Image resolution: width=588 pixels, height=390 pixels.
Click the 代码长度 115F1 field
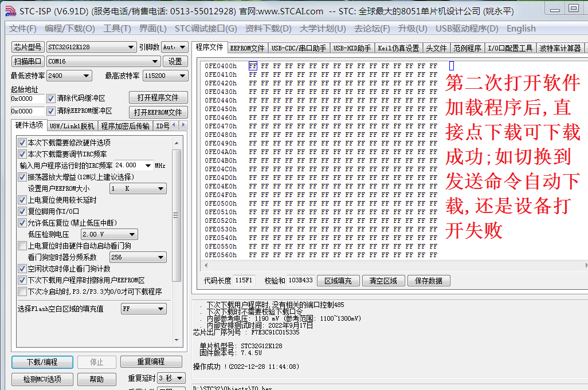point(244,280)
